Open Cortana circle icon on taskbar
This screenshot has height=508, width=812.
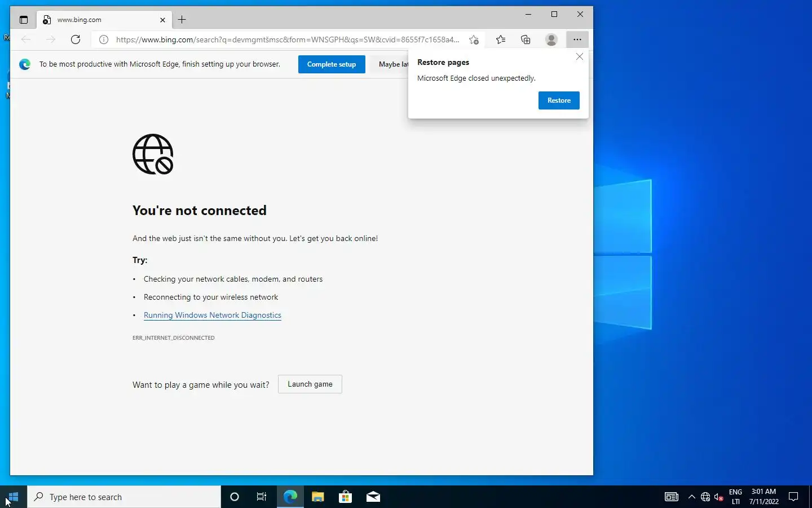(x=235, y=497)
